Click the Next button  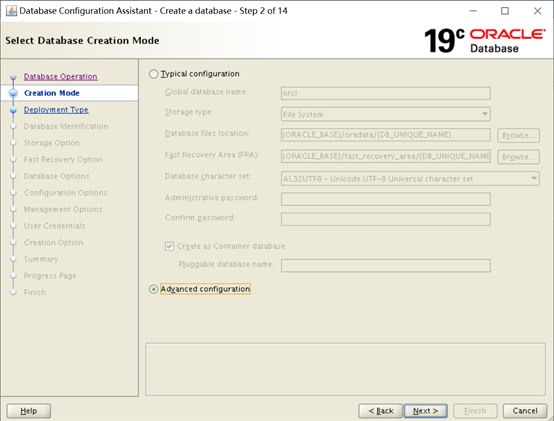tap(426, 411)
